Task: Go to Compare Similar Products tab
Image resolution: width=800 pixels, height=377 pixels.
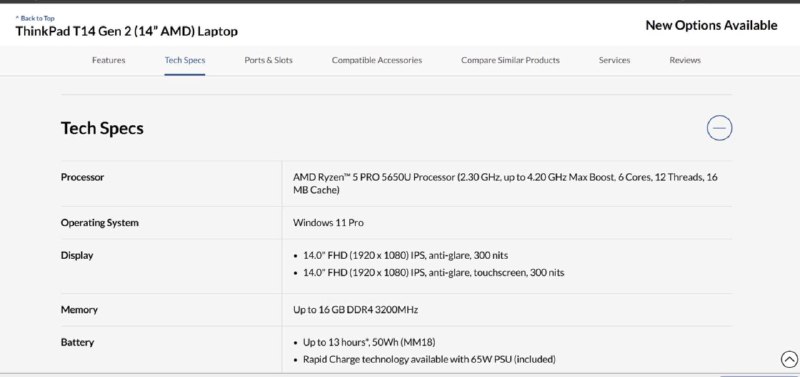Action: pos(510,60)
